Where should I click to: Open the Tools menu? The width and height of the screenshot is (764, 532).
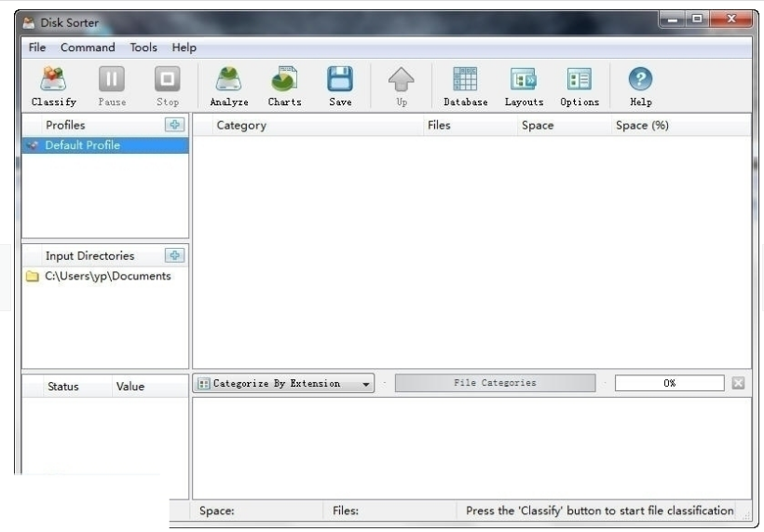143,48
